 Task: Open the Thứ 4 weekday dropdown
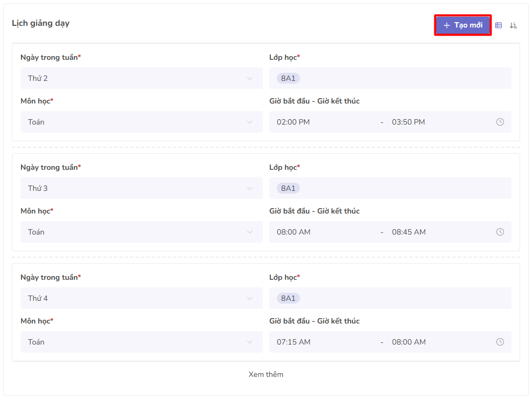pyautogui.click(x=141, y=298)
